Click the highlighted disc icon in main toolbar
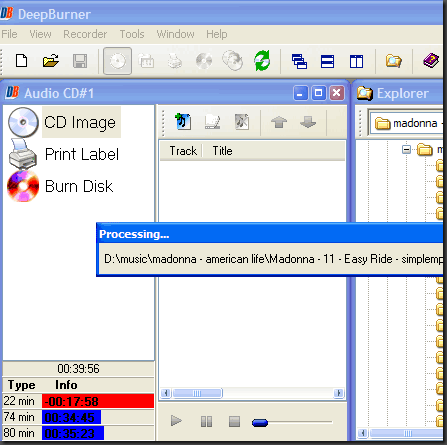Image resolution: width=447 pixels, height=445 pixels. tap(117, 61)
